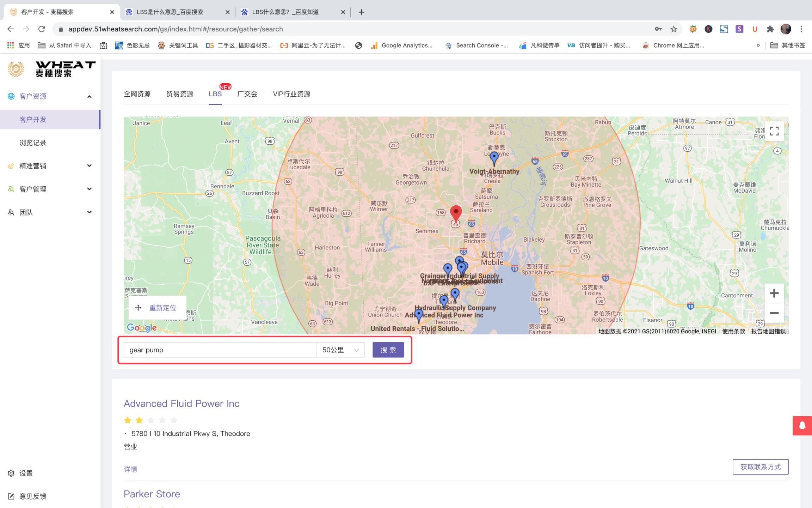Open the 色影无忌 bookmark
The image size is (812, 508).
[133, 45]
